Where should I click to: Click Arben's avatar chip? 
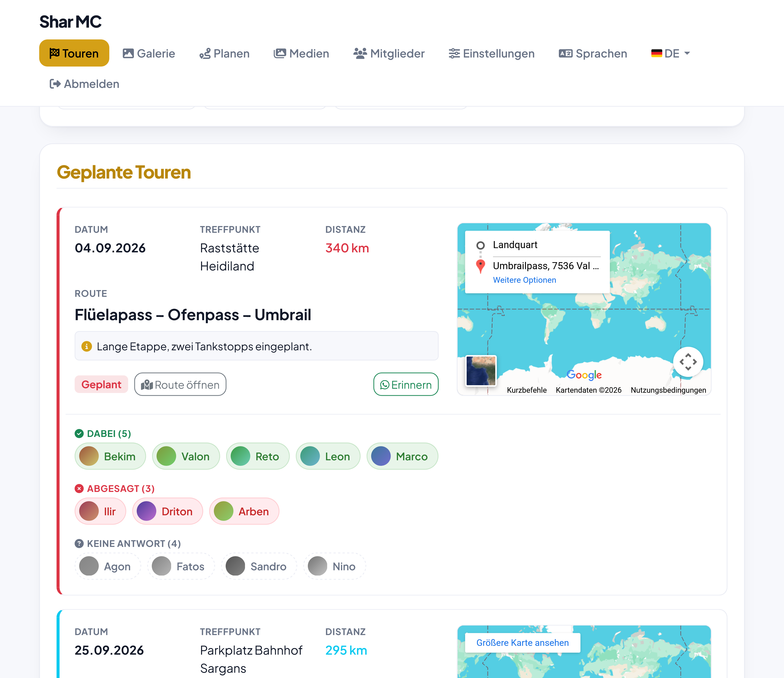pos(244,511)
